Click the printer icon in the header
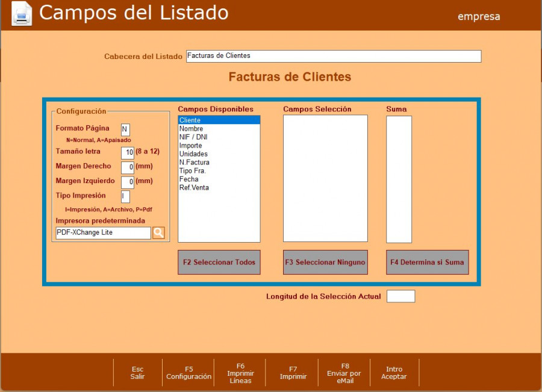The height and width of the screenshot is (392, 542). (22, 14)
